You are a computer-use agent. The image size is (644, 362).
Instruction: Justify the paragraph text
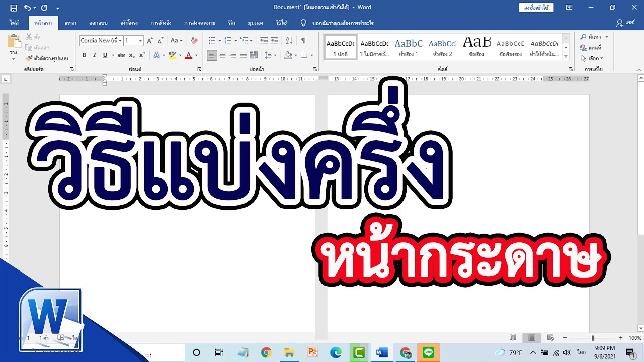click(244, 55)
